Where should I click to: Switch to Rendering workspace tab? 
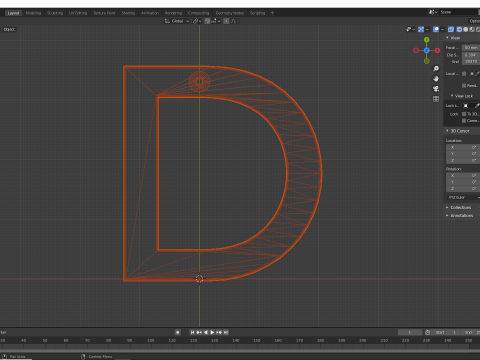click(x=173, y=13)
